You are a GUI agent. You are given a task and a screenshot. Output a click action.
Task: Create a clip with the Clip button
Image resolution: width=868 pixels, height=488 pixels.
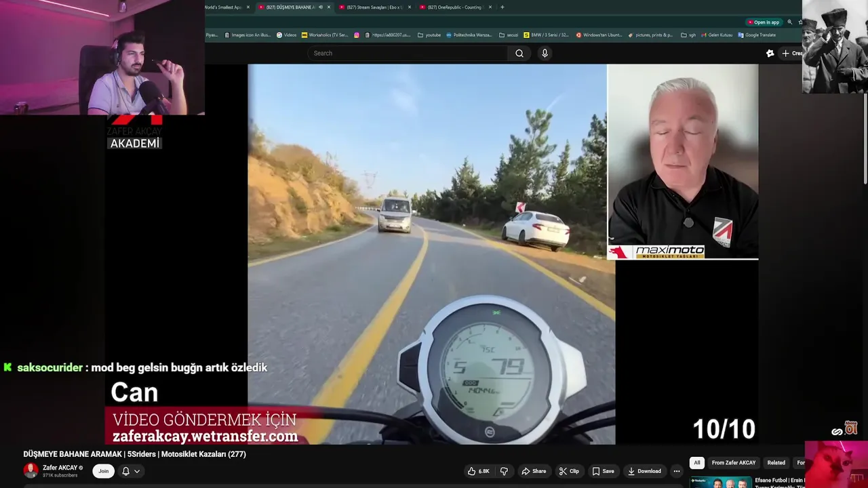tap(568, 471)
